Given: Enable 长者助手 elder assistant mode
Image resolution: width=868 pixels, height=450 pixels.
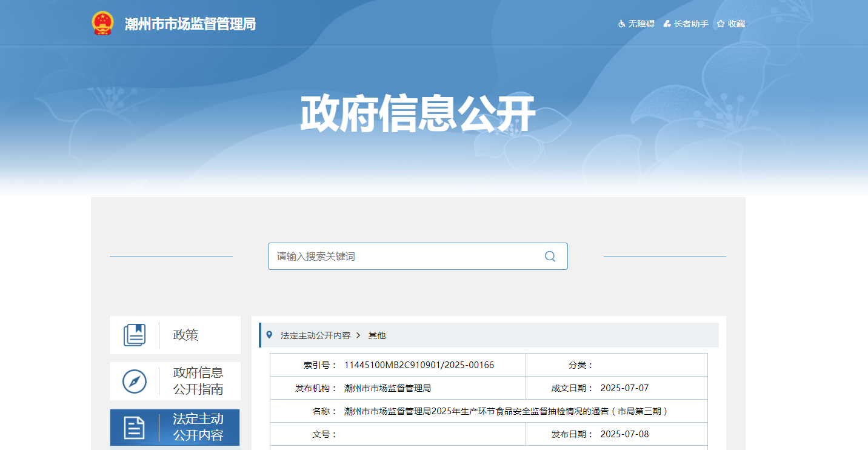Looking at the screenshot, I should coord(691,24).
